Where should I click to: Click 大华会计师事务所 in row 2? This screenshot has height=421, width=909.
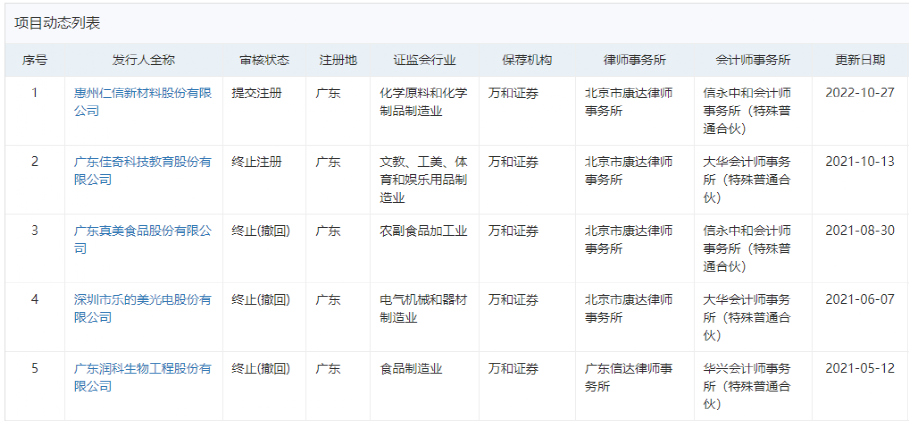pyautogui.click(x=747, y=180)
